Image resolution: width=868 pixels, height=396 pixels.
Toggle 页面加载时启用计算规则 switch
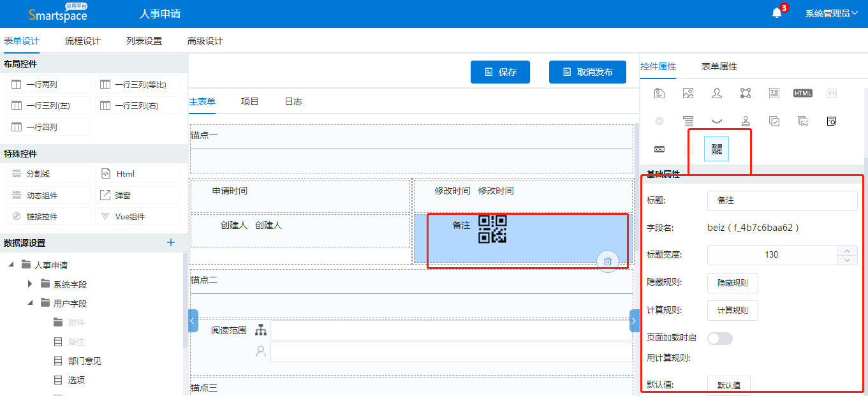click(x=720, y=339)
